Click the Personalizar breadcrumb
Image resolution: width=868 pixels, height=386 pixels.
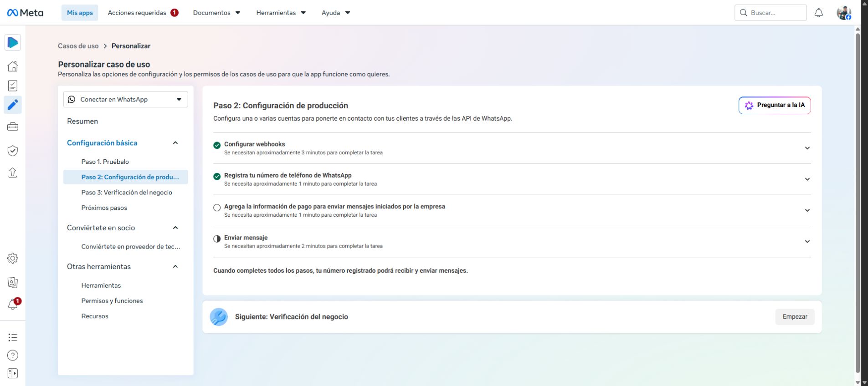pyautogui.click(x=131, y=46)
